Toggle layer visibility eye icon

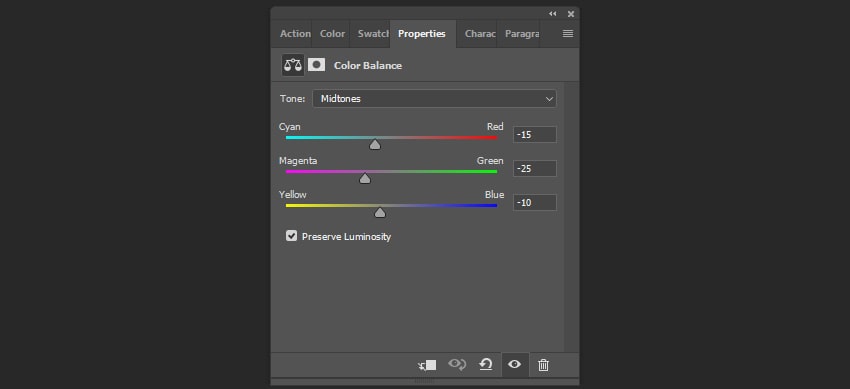[x=514, y=365]
